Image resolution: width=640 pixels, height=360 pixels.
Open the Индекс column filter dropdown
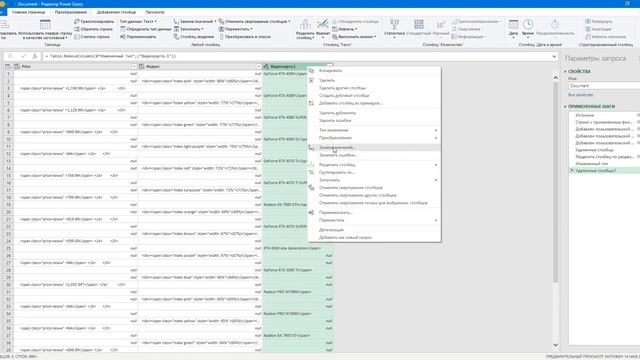(258, 67)
